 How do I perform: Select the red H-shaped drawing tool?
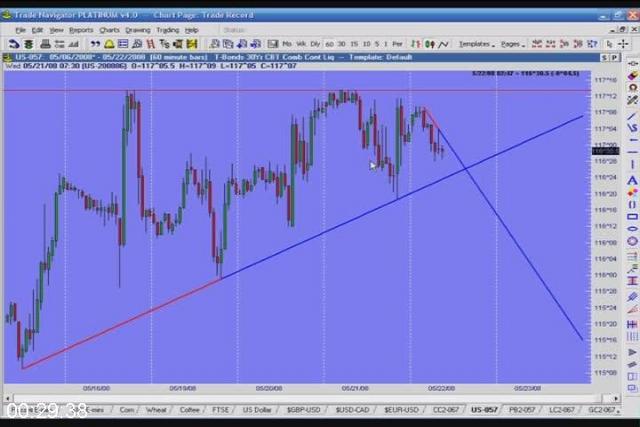(x=632, y=281)
